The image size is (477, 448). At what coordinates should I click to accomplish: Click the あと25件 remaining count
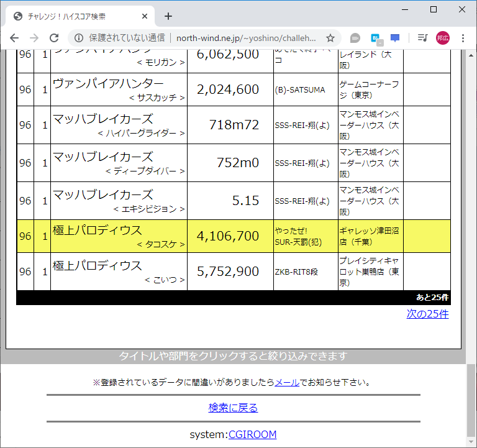tap(432, 298)
